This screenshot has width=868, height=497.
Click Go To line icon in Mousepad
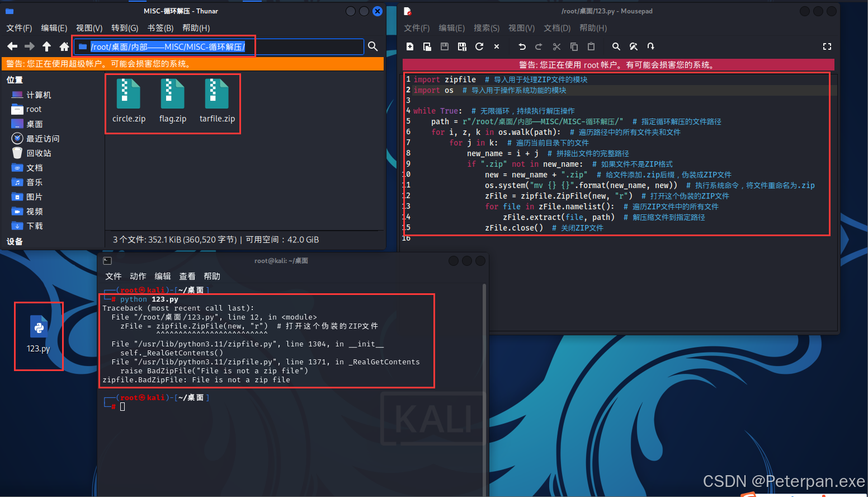(650, 46)
